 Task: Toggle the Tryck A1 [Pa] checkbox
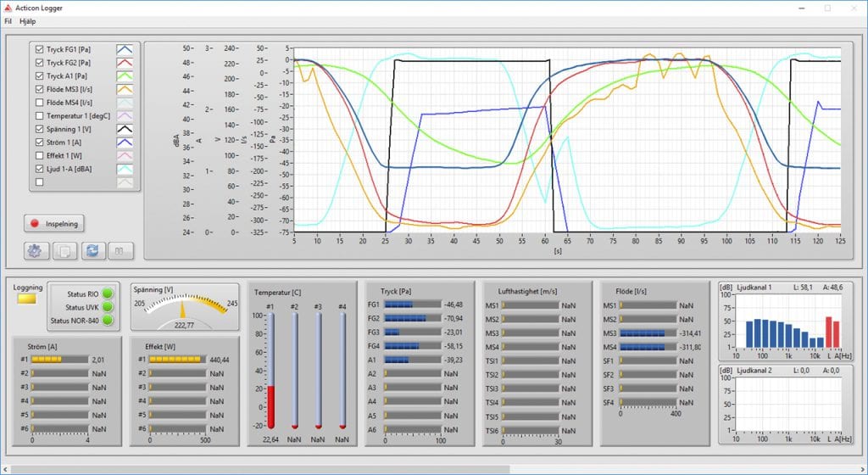coord(39,75)
